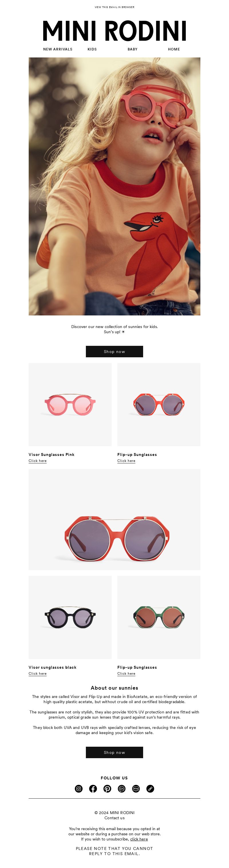Screen dimensions: 229x868
Task: Follow the Click here link under Visor Sunglasses Pink
Action: click(38, 461)
